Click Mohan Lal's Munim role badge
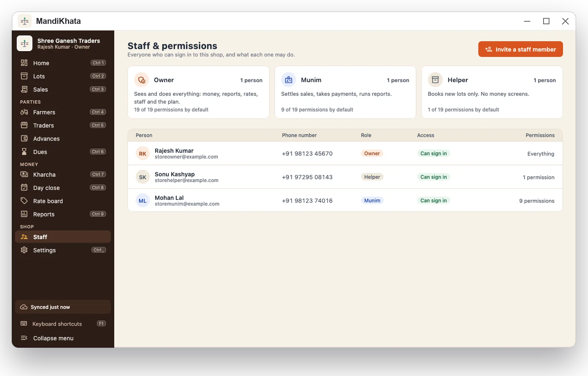Screen dimensions: 588x376 pyautogui.click(x=372, y=200)
